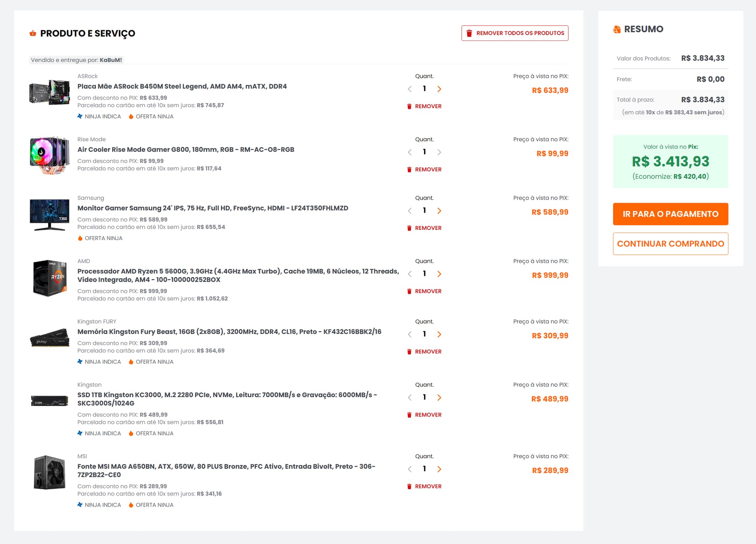The image size is (756, 544).
Task: Remove the Rise Mode G800 air cooler
Action: pyautogui.click(x=424, y=170)
